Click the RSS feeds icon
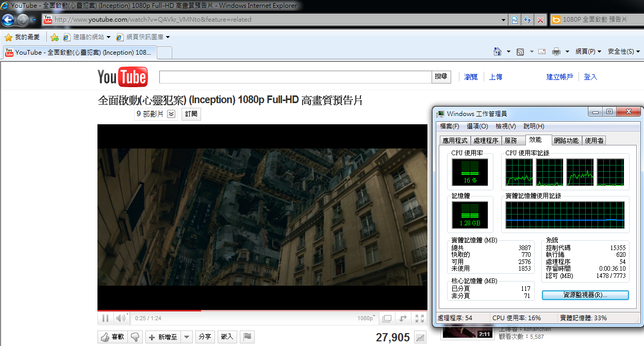Image resolution: width=644 pixels, height=346 pixels. tap(520, 52)
